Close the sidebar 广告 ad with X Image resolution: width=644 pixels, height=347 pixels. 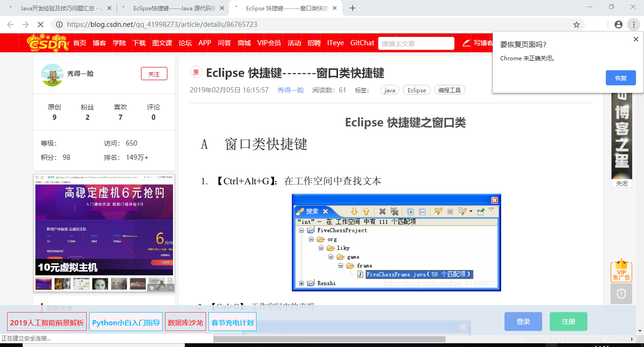pos(171,287)
